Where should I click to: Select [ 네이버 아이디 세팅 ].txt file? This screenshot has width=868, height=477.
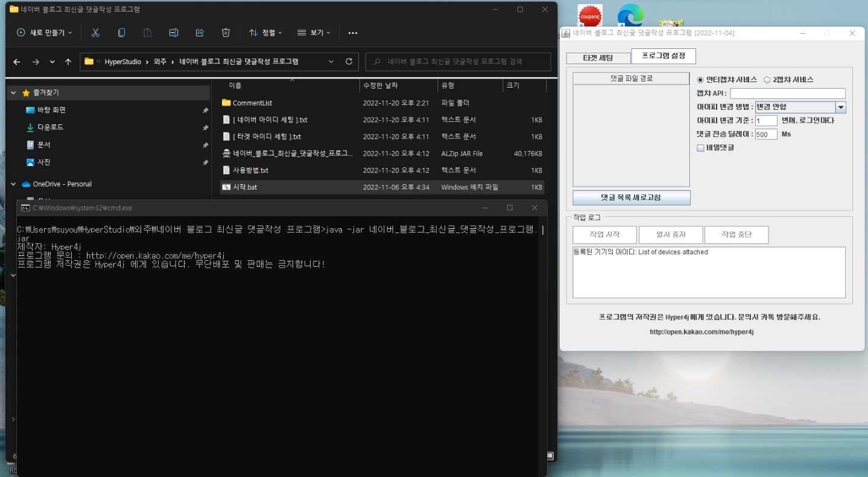[270, 120]
